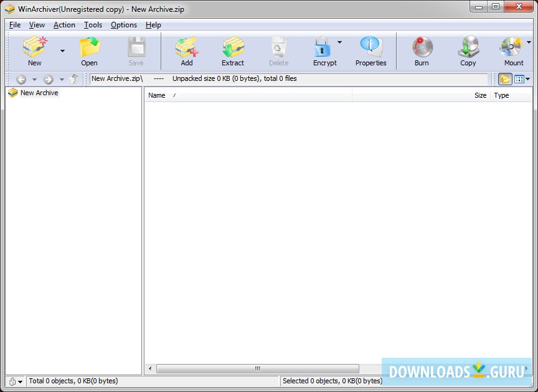Go forward with the right arrow icon
538x392 pixels.
tap(49, 79)
